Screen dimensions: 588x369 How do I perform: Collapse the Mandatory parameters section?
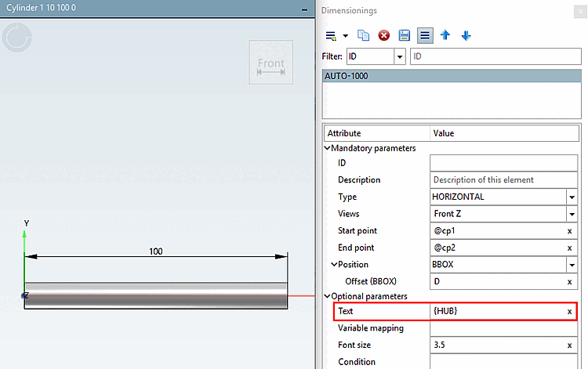327,148
